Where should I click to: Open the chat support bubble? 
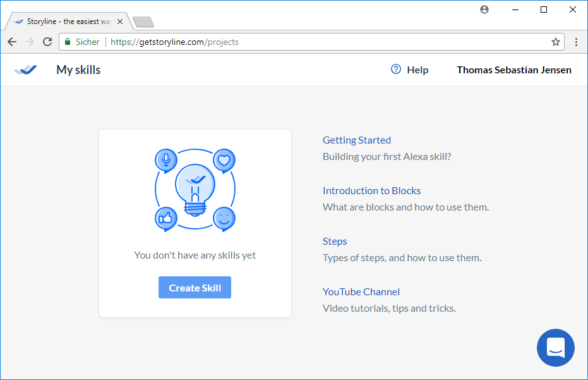[x=555, y=348]
